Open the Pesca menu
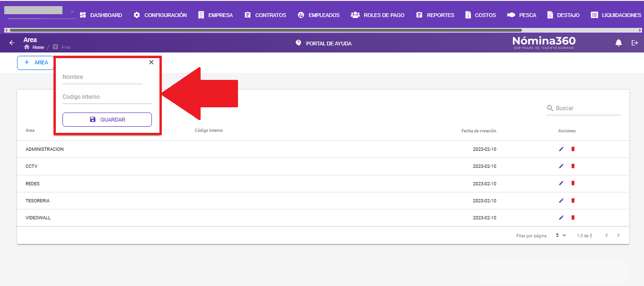 point(521,15)
